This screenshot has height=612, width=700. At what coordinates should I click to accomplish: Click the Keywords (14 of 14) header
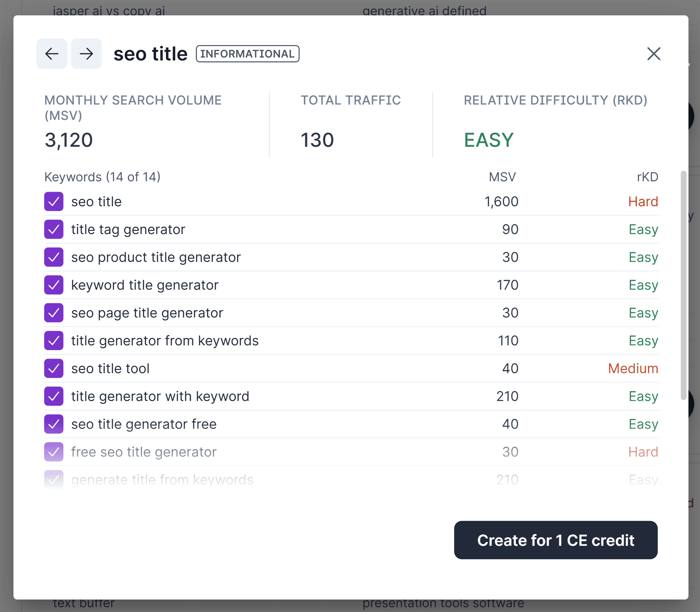point(102,176)
